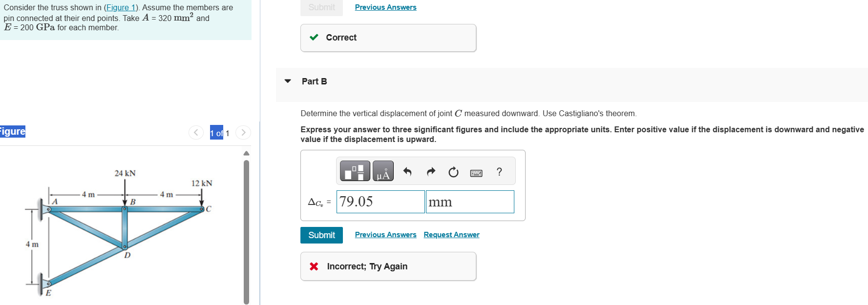This screenshot has height=305, width=868.
Task: Click the next figure arrow
Action: (243, 132)
